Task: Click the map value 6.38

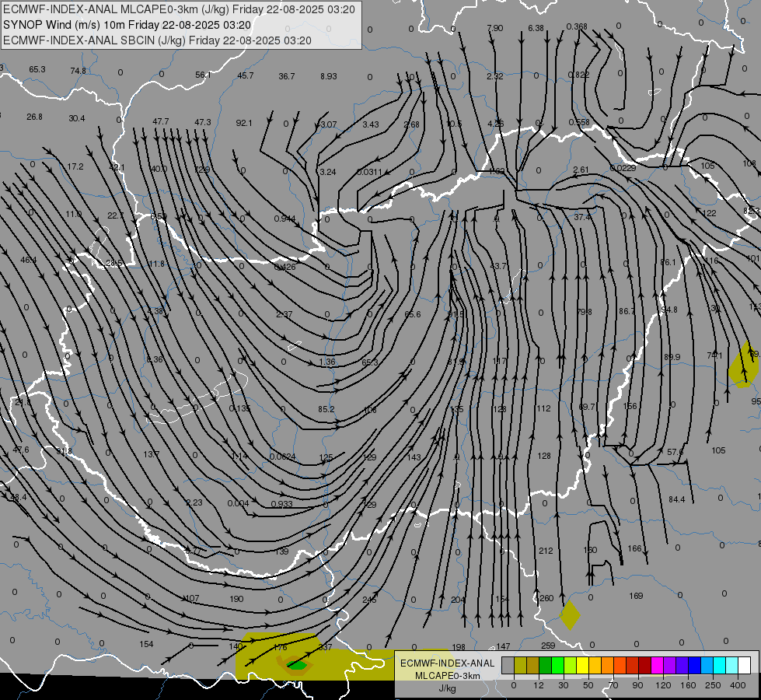Action: pyautogui.click(x=536, y=28)
